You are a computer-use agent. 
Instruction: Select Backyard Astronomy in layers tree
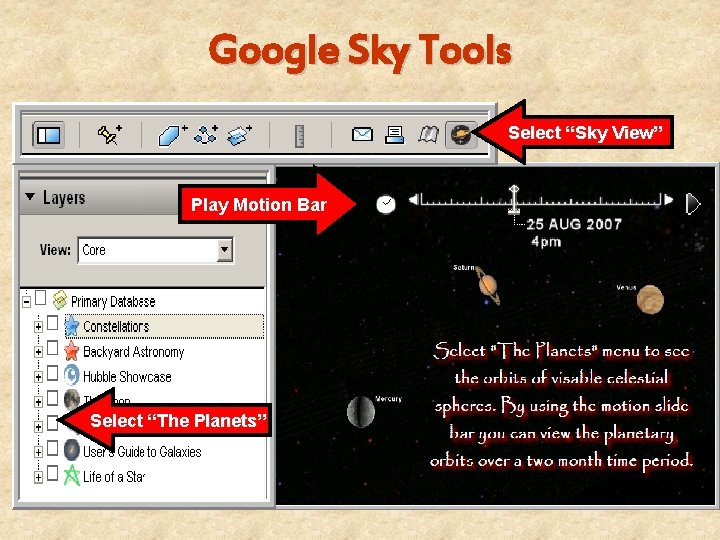click(134, 352)
